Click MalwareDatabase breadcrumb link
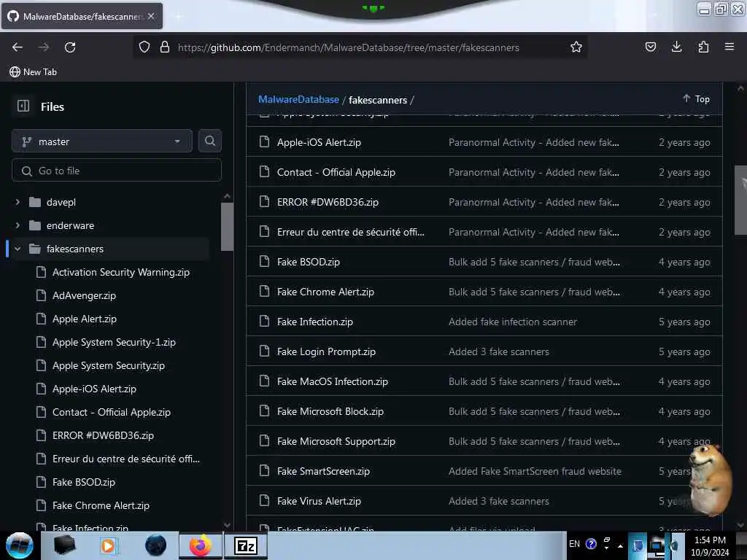747x560 pixels. [298, 99]
